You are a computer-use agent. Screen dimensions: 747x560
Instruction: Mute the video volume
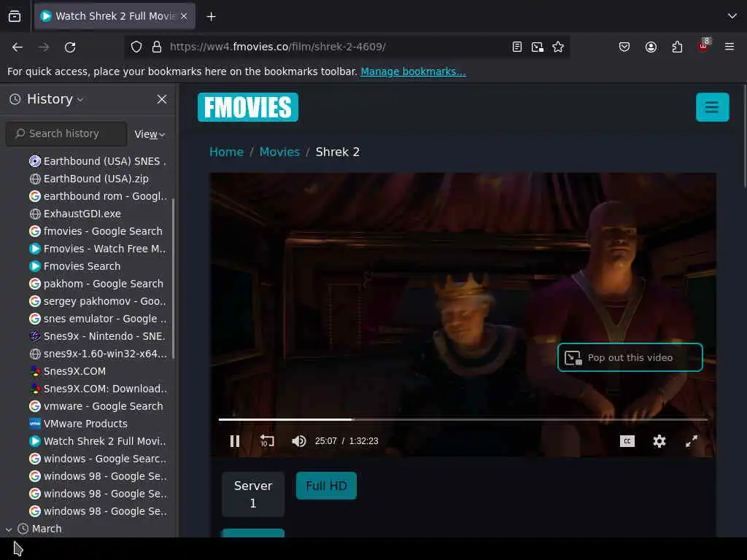tap(298, 441)
